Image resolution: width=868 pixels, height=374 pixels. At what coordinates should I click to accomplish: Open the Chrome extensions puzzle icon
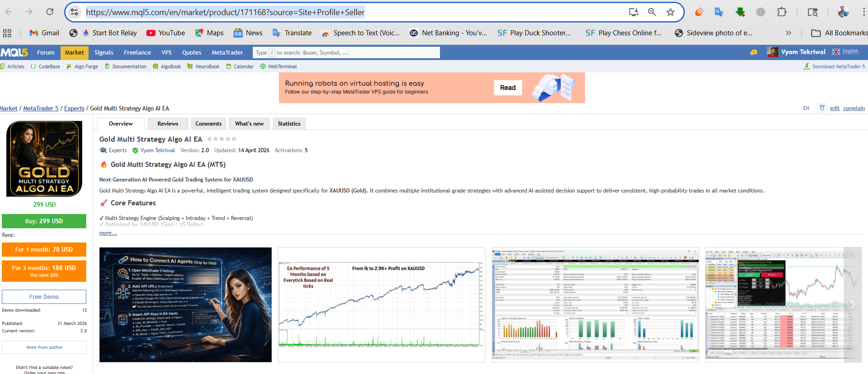(x=782, y=12)
